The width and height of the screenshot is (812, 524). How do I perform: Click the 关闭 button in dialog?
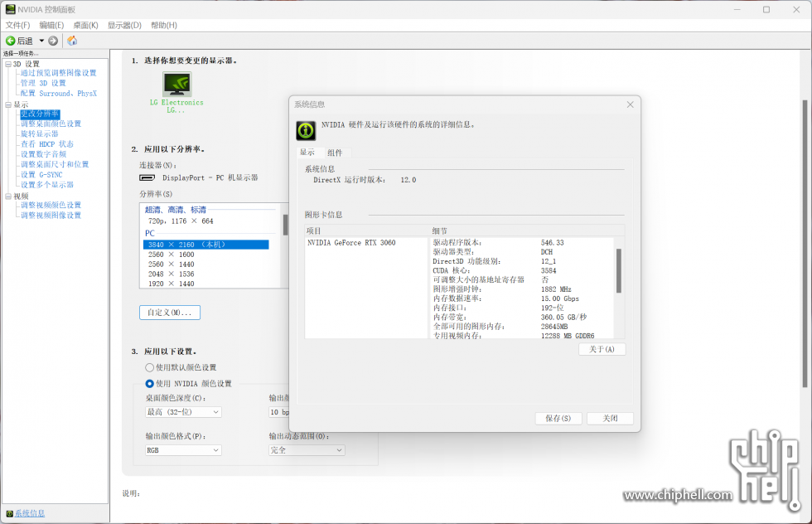610,418
